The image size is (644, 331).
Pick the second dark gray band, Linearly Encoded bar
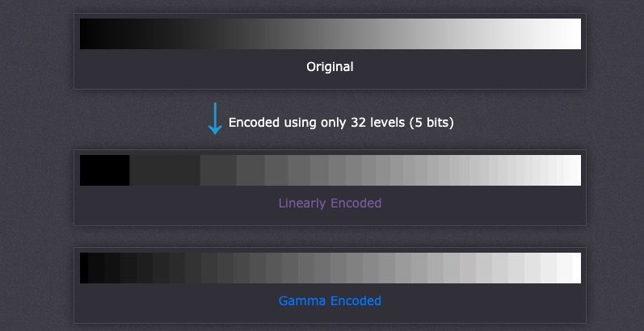(164, 170)
